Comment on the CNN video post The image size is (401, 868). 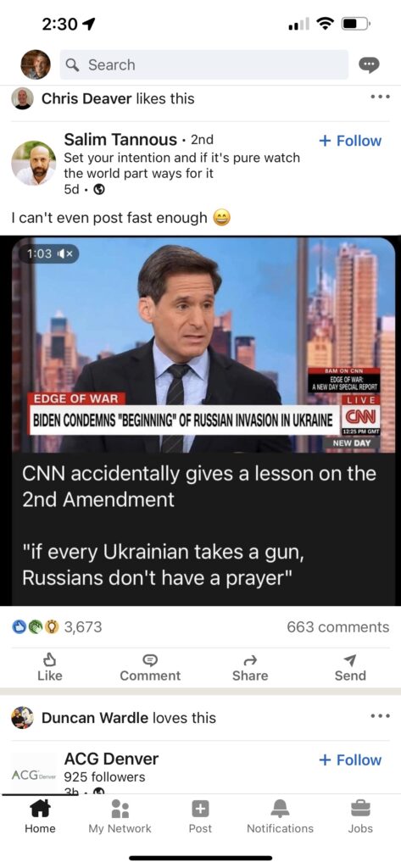point(150,667)
